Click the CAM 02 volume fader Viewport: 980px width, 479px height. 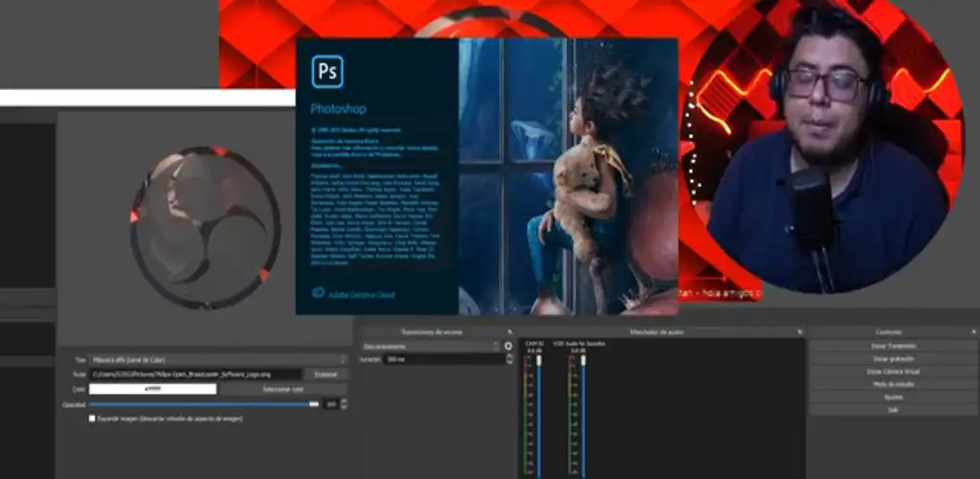pos(539,361)
